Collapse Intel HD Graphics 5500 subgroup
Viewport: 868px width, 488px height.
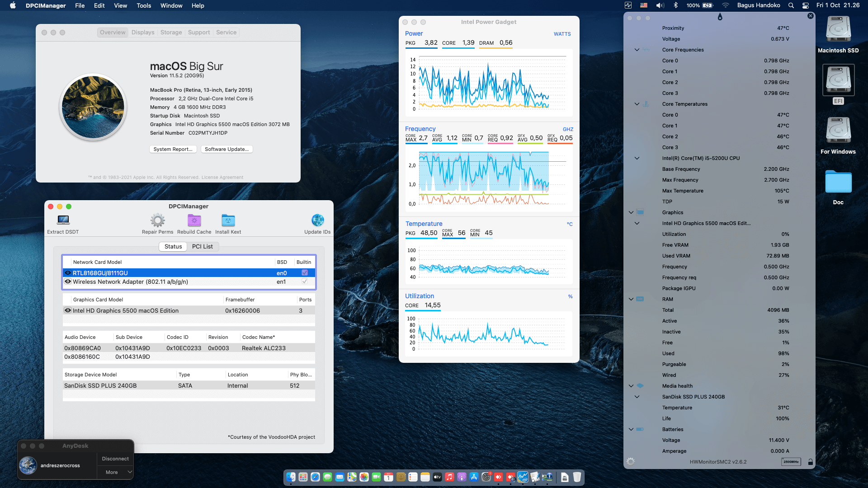click(637, 223)
